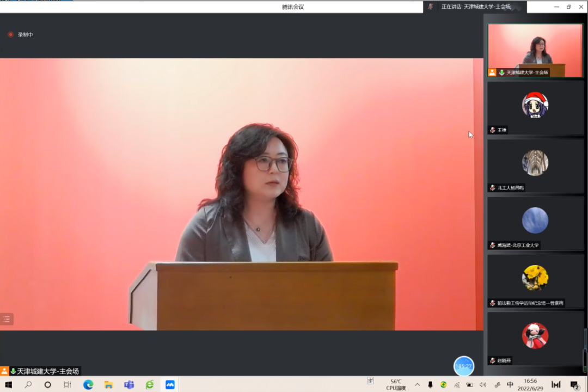Open Microsoft Edge in taskbar
Image resolution: width=588 pixels, height=392 pixels.
click(88, 384)
